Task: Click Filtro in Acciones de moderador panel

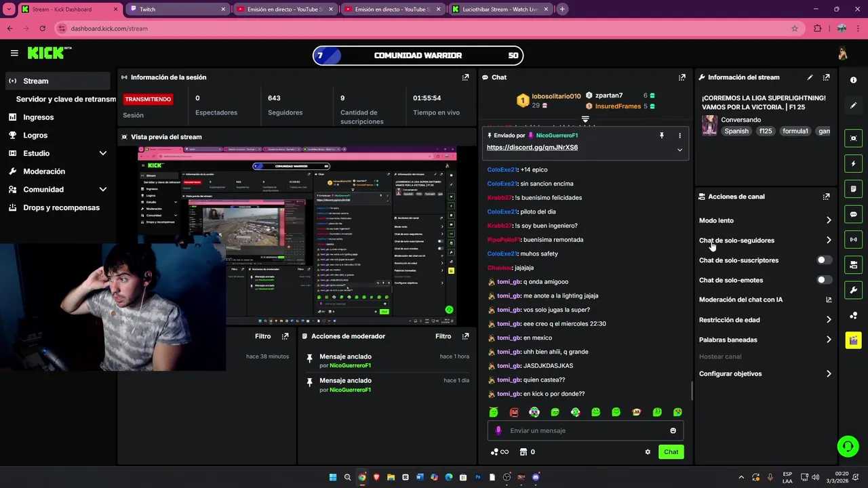Action: 443,336
